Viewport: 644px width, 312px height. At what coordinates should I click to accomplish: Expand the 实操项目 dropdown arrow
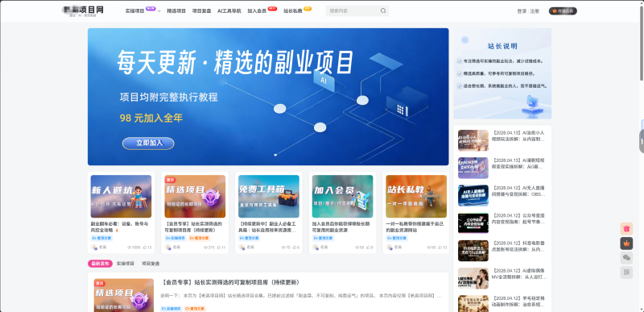tap(159, 11)
